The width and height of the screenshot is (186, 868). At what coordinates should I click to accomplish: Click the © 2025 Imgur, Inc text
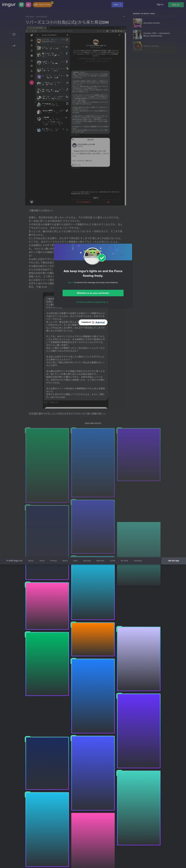(x=14, y=561)
